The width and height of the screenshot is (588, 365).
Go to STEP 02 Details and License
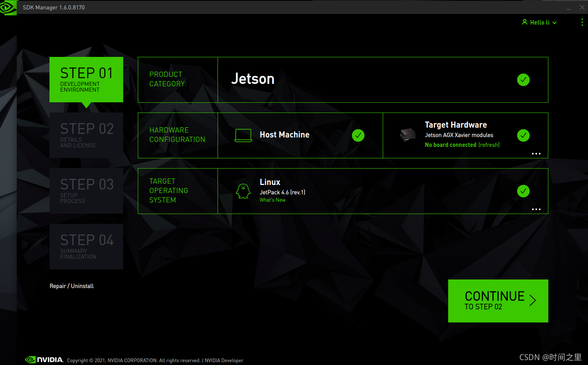tap(86, 135)
